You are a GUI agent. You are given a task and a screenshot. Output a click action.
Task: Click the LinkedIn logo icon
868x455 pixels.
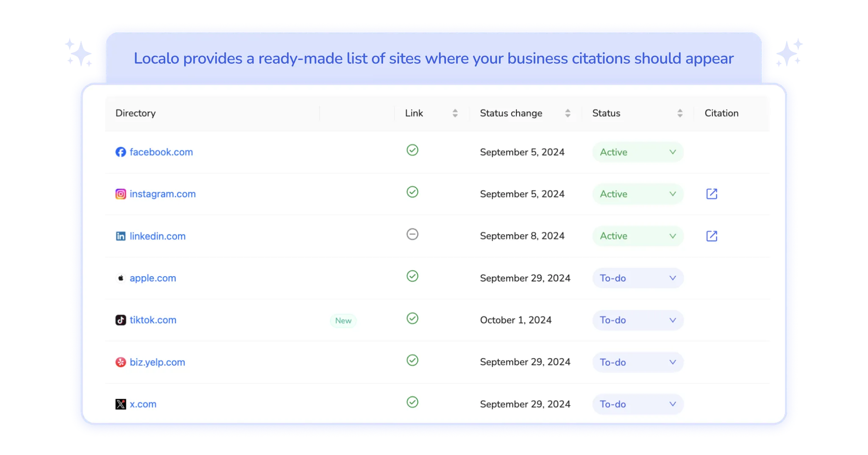tap(121, 236)
